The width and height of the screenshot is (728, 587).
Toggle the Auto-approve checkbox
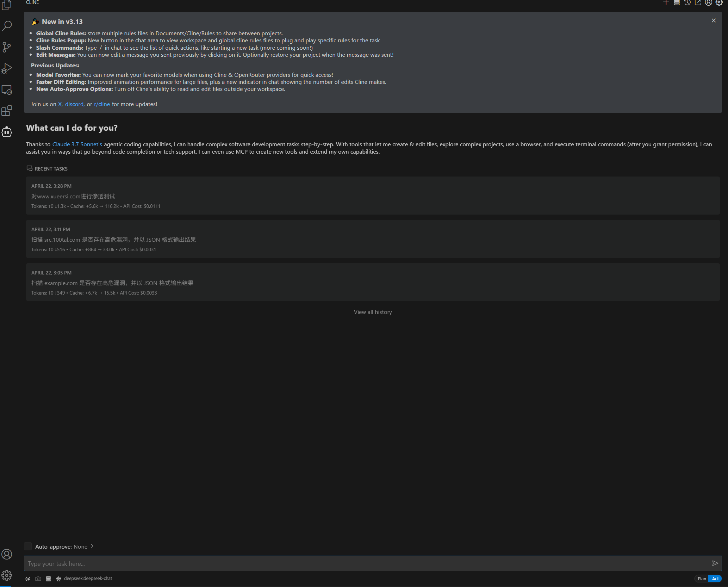[x=28, y=546]
